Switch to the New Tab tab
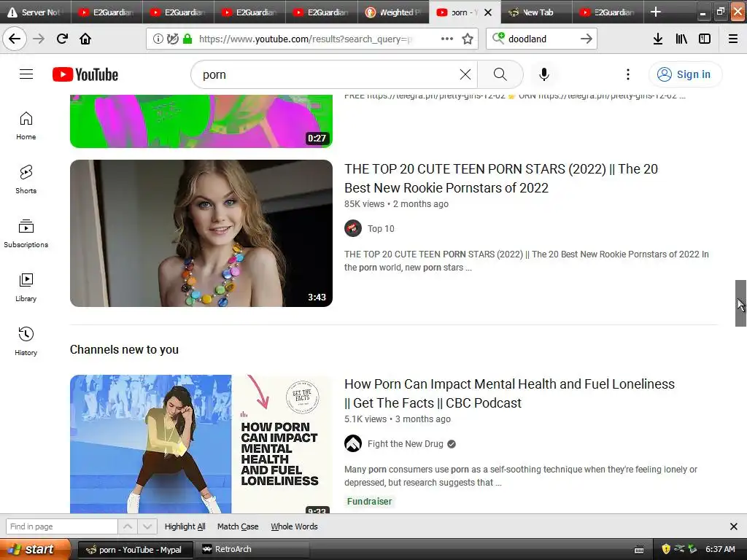This screenshot has width=747, height=560. (x=536, y=12)
